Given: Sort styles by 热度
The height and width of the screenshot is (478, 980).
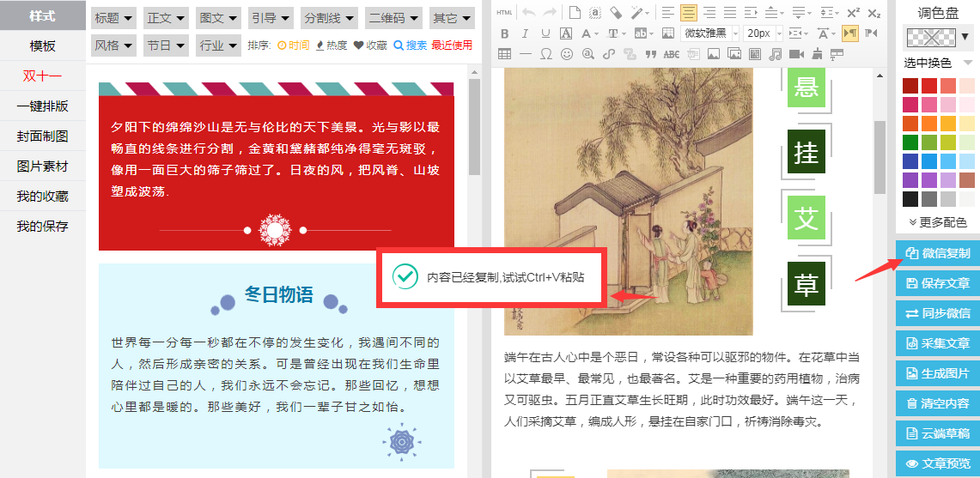Looking at the screenshot, I should click(332, 45).
